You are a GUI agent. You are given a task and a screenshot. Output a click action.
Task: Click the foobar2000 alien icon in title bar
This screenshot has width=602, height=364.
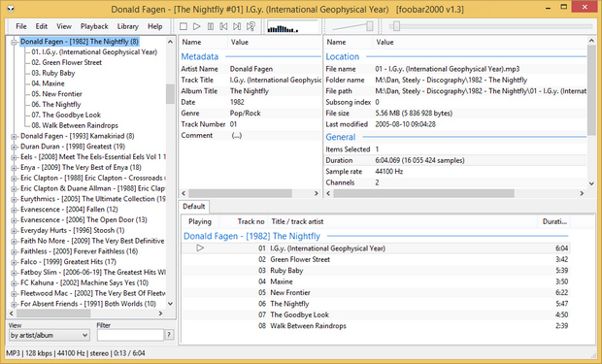(11, 9)
